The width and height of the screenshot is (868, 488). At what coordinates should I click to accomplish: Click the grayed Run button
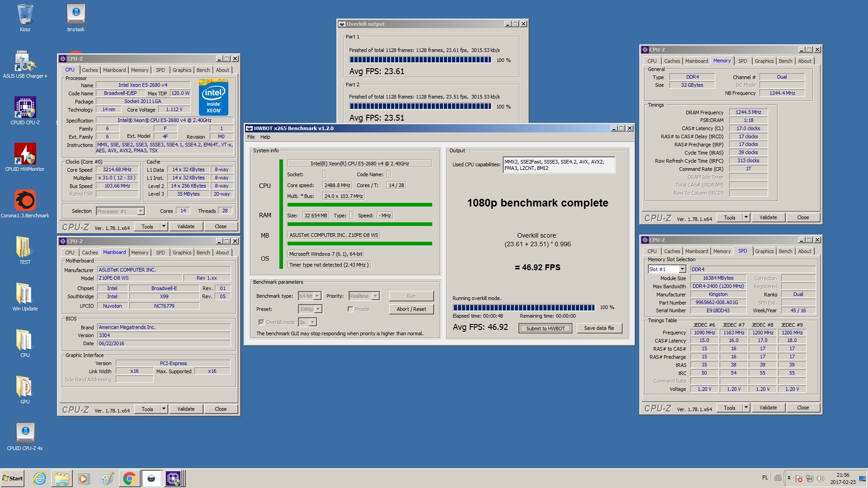click(x=411, y=296)
